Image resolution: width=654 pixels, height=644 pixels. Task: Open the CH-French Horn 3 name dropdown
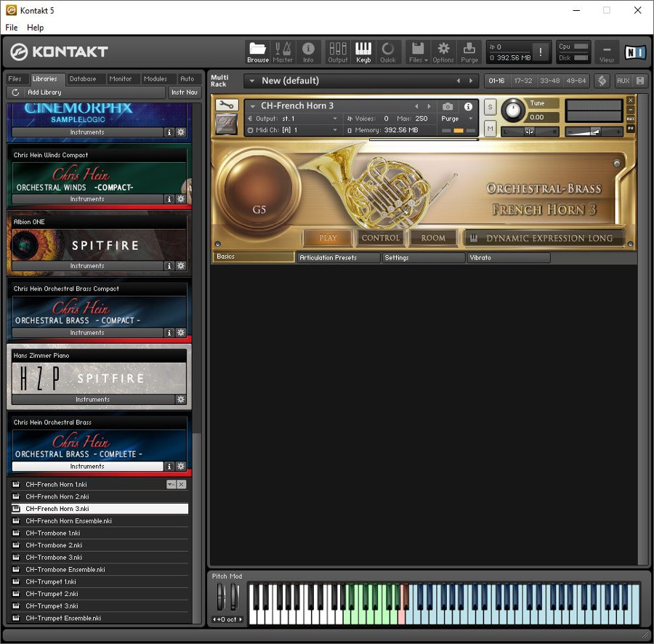tap(253, 106)
